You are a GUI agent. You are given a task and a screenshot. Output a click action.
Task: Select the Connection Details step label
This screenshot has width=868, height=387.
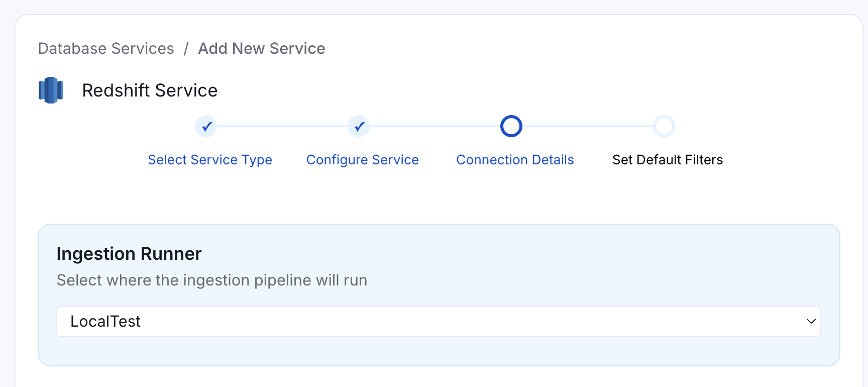[515, 160]
